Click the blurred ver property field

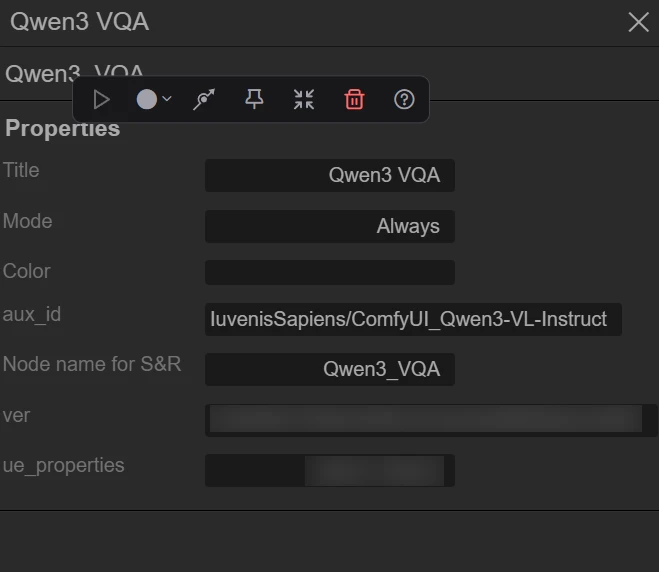(x=431, y=420)
